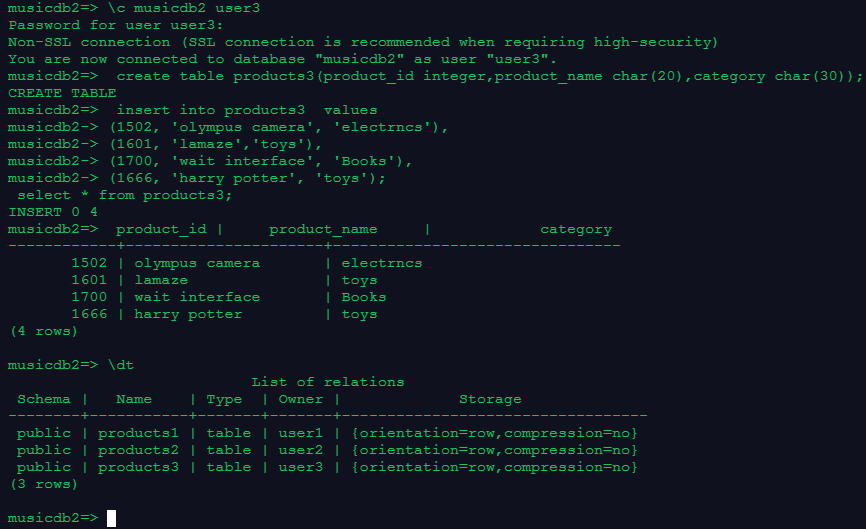Viewport: 866px width, 529px height.
Task: Click the 'Books' category value in results
Action: [364, 297]
